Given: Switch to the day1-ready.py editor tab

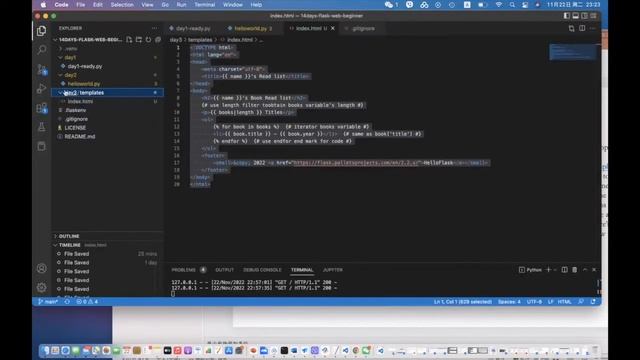Looking at the screenshot, I should point(193,28).
